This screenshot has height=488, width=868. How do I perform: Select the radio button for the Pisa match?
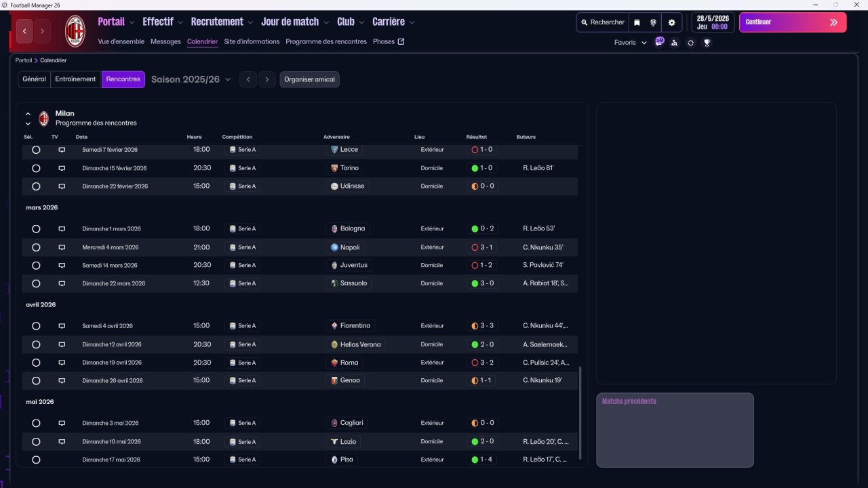(x=36, y=460)
